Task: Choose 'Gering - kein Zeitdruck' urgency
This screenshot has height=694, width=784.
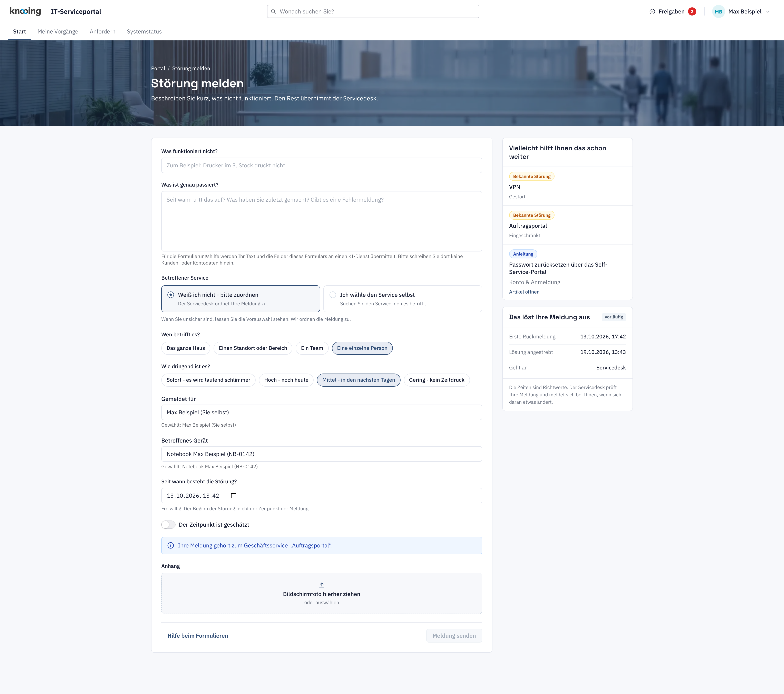Action: (437, 380)
